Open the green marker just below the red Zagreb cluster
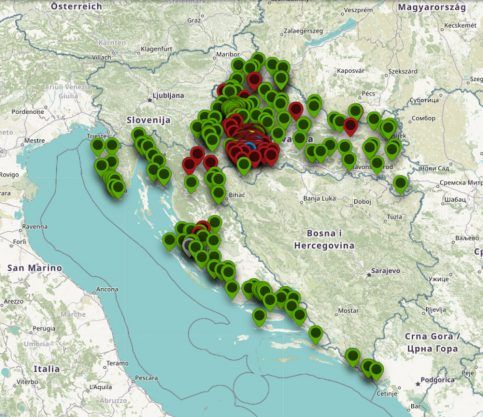The image size is (483, 417). (244, 165)
